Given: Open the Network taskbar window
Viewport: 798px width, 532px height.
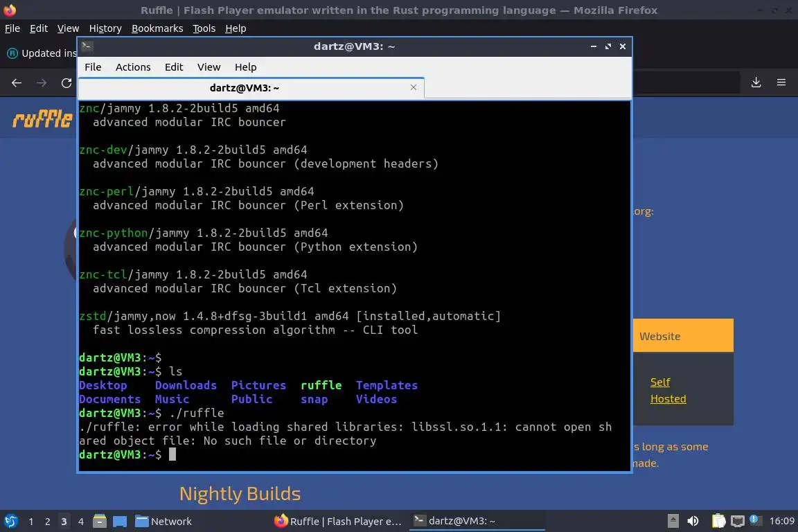Looking at the screenshot, I should pos(163,522).
